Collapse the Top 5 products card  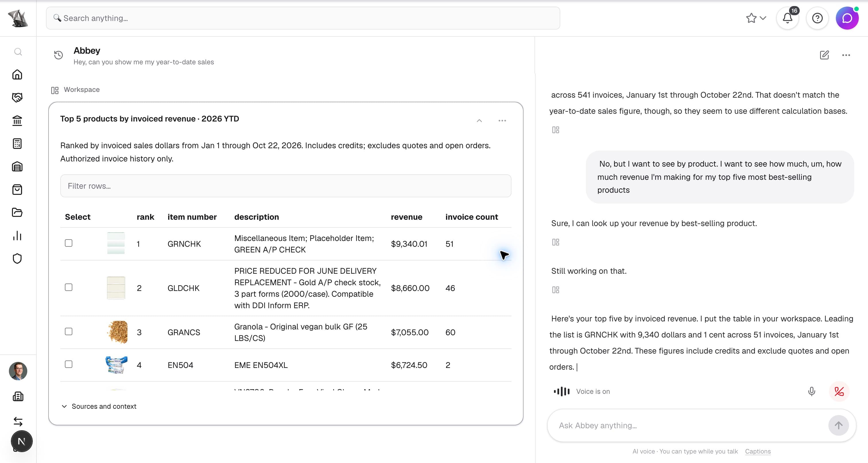479,120
